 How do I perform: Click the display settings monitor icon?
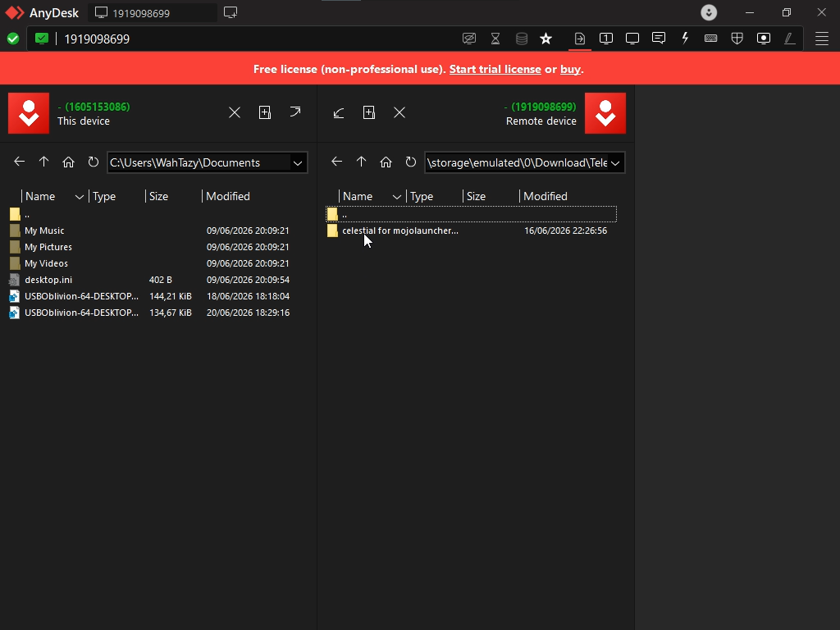click(632, 39)
